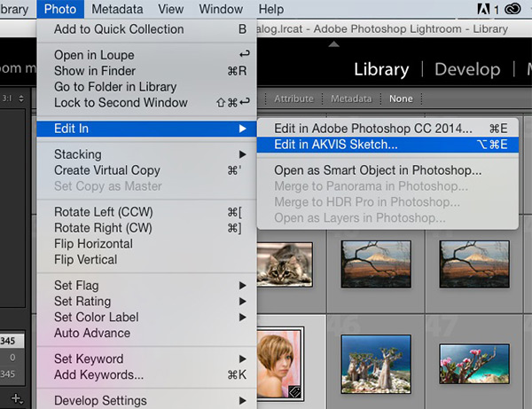Click the plus icon in left panel
The image size is (532, 409).
16,398
